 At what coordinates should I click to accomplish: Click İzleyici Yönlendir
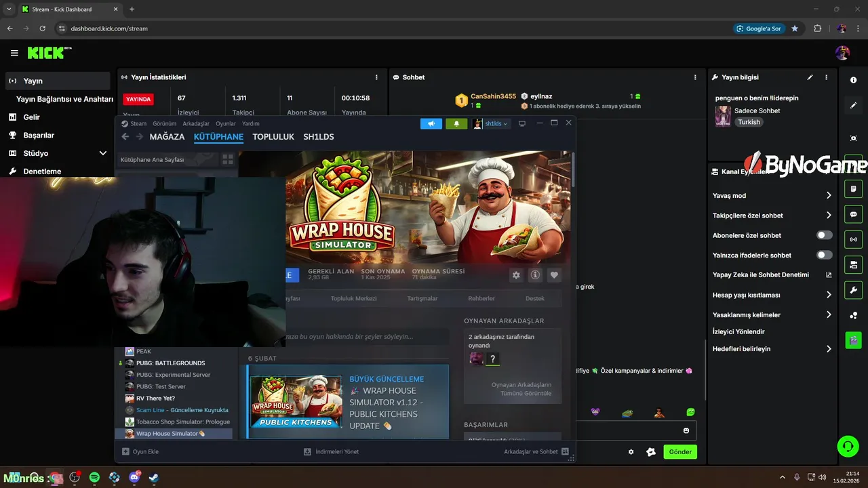click(x=738, y=331)
